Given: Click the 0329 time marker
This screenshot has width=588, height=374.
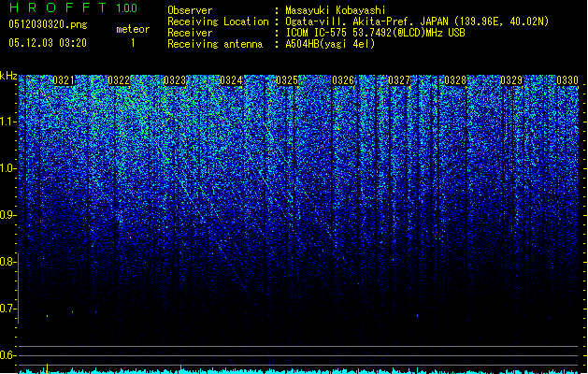Looking at the screenshot, I should click(511, 80).
